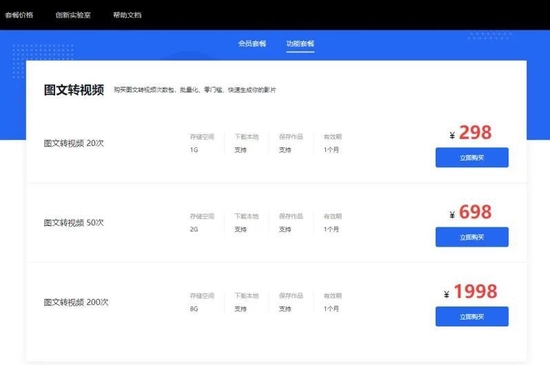Select the 图文转视频 200次 plan title
Screen dimensions: 550x365
tap(76, 302)
